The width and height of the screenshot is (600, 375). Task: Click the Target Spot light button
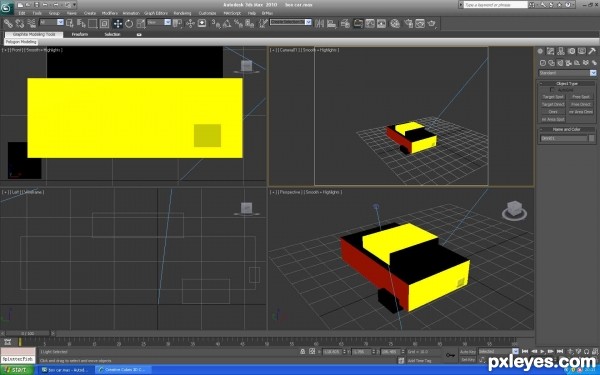pos(553,97)
